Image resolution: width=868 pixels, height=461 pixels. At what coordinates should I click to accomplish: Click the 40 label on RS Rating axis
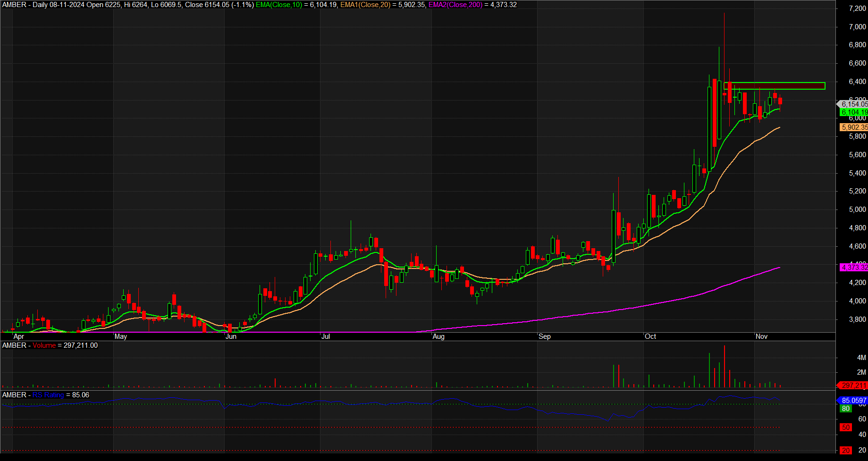862,435
